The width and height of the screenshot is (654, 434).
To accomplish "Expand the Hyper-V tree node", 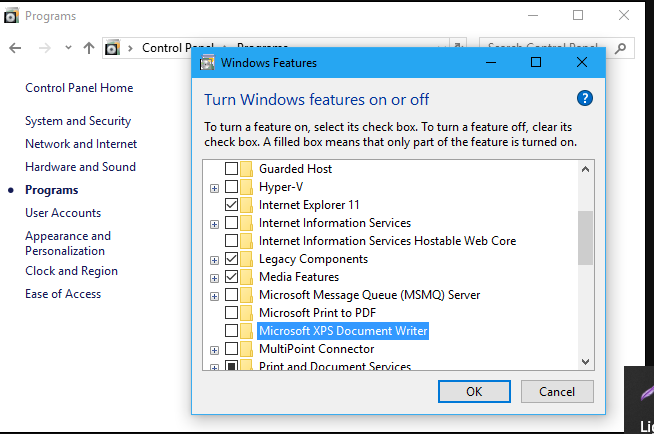I will tap(214, 188).
